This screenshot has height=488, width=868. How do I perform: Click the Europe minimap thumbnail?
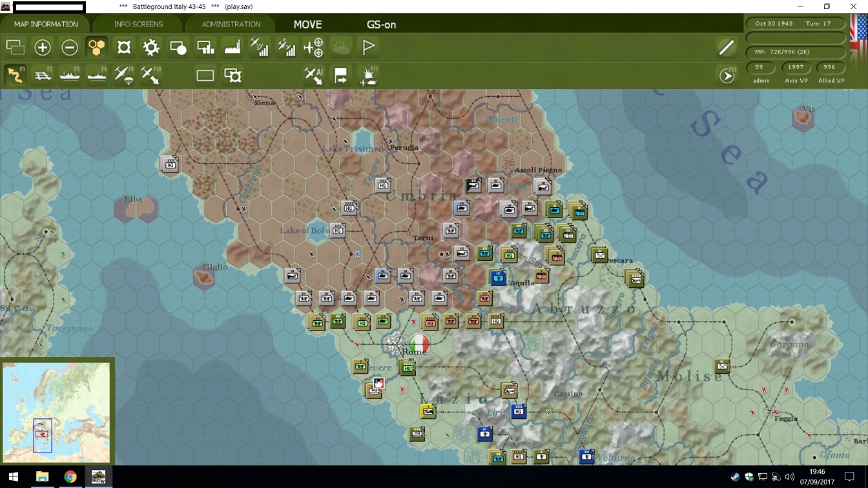[x=56, y=412]
